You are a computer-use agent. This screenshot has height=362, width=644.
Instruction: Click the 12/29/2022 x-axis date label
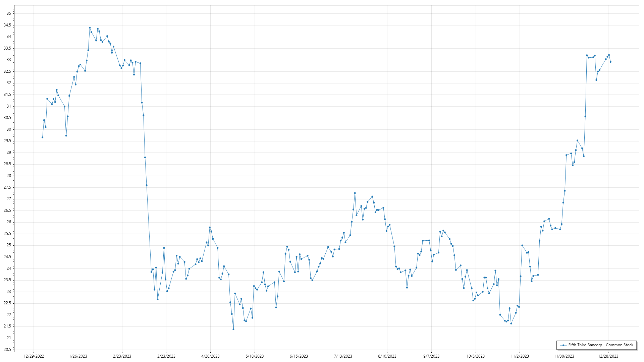click(34, 356)
